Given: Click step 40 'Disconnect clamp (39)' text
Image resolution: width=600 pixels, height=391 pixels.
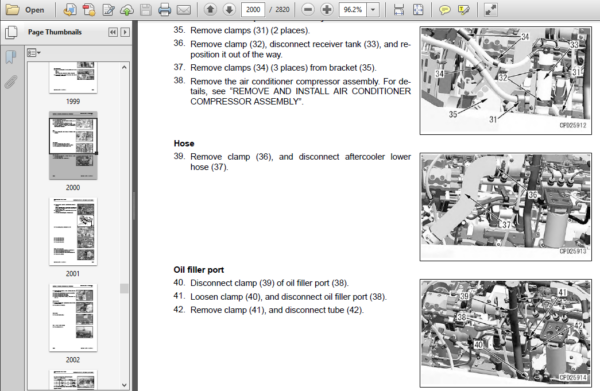Looking at the screenshot, I should pyautogui.click(x=269, y=283).
